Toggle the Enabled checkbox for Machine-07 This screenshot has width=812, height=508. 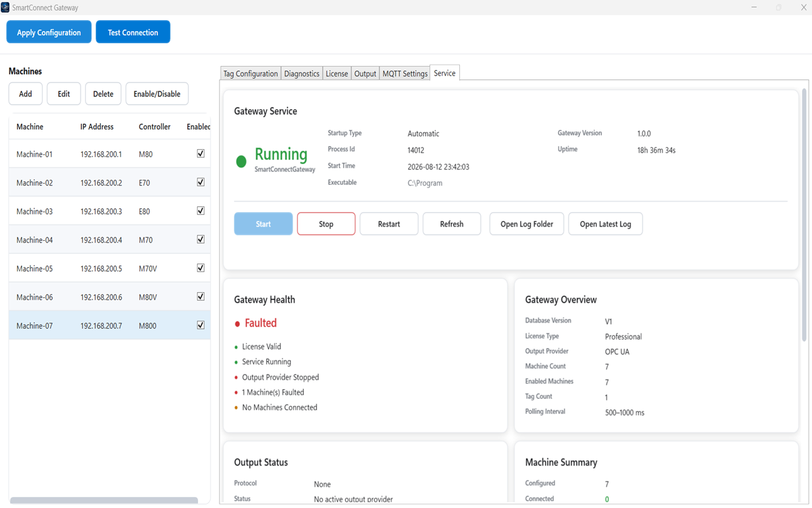(x=200, y=325)
